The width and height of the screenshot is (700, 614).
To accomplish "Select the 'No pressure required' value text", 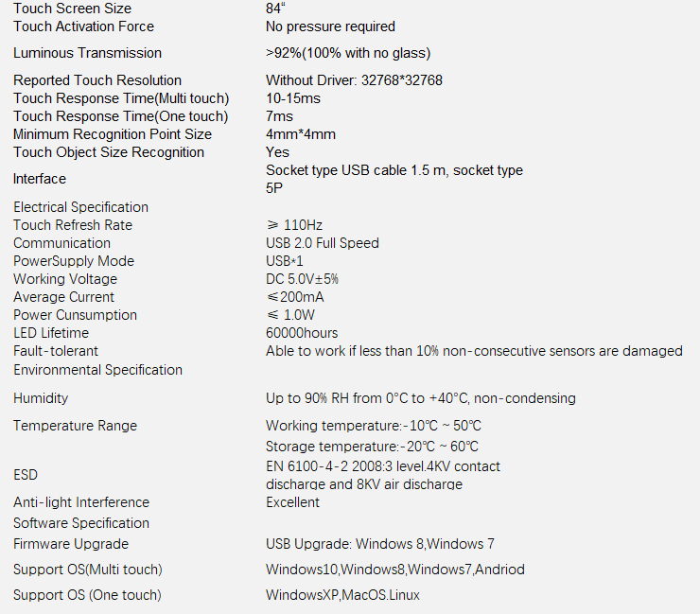I will tap(330, 26).
